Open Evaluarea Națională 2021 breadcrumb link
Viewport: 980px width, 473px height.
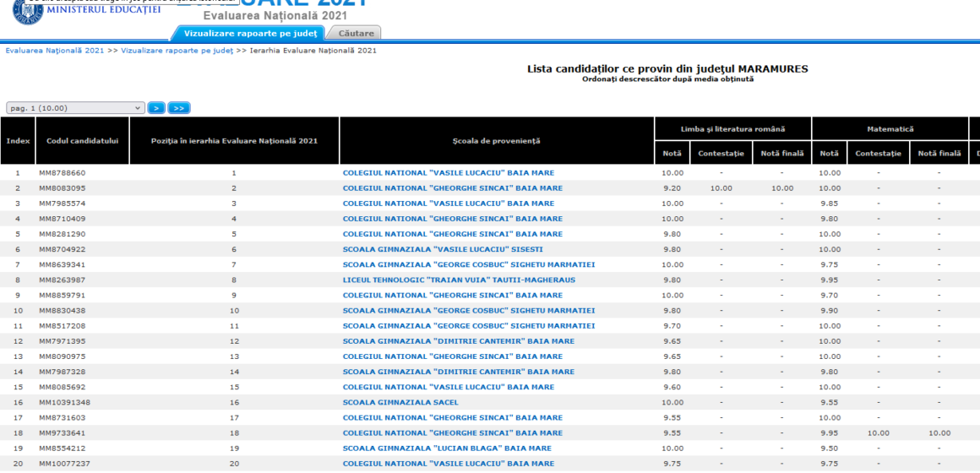[55, 51]
